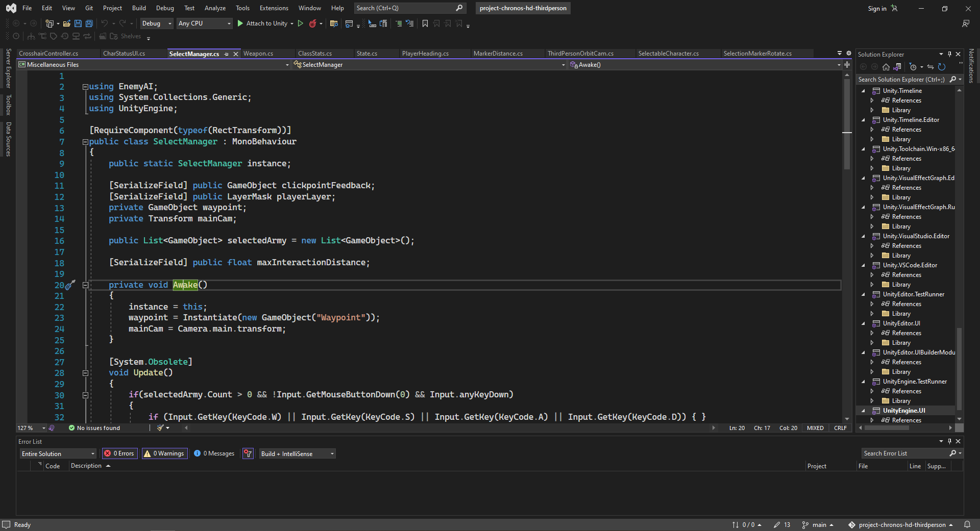Collapse the Unity.Timeline project node
This screenshot has width=980, height=531.
click(x=864, y=91)
